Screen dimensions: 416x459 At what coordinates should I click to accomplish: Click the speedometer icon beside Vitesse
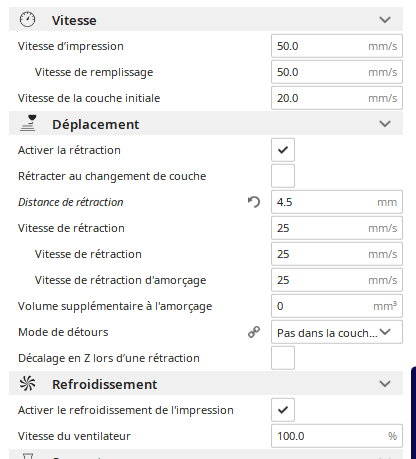click(27, 20)
